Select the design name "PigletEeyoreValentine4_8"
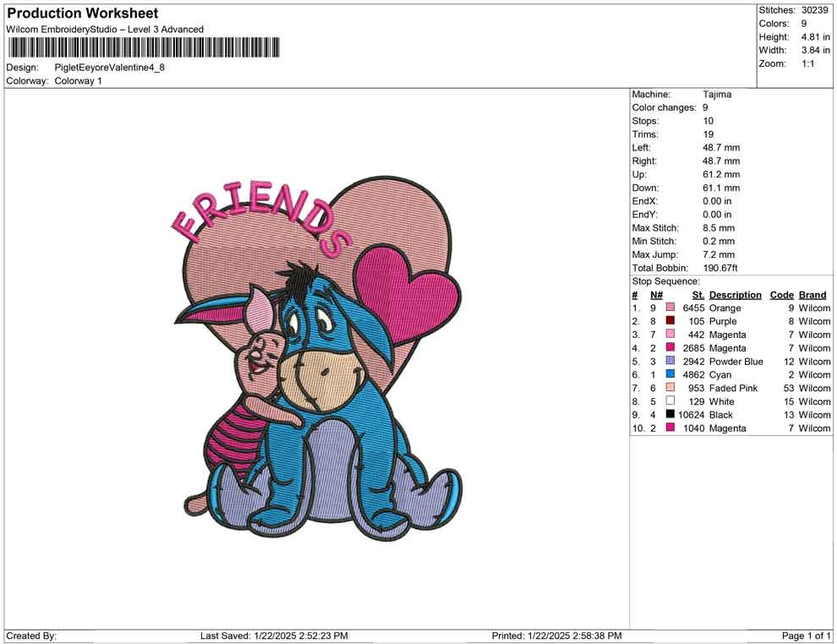 click(x=109, y=68)
